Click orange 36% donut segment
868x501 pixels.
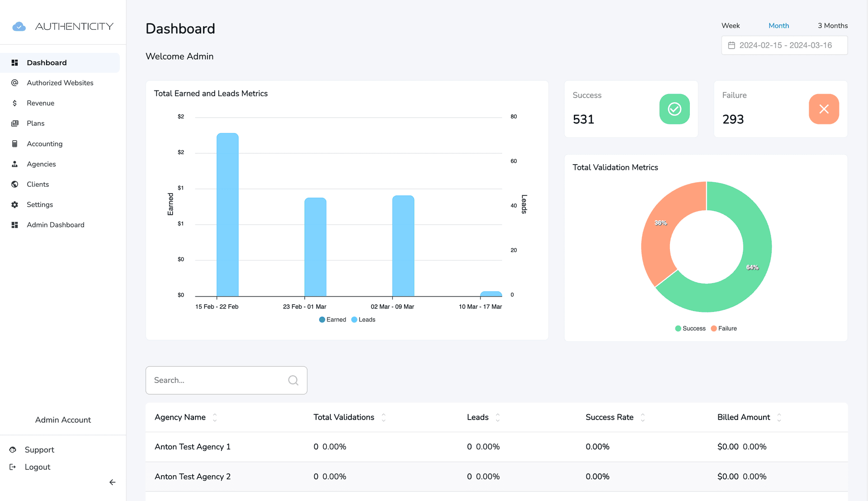pyautogui.click(x=661, y=222)
